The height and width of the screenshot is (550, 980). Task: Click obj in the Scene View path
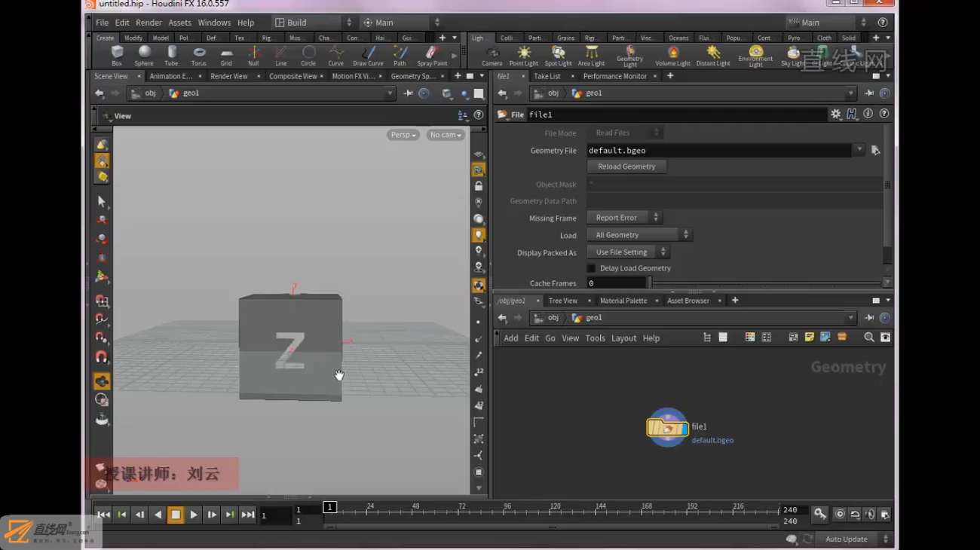coord(150,93)
